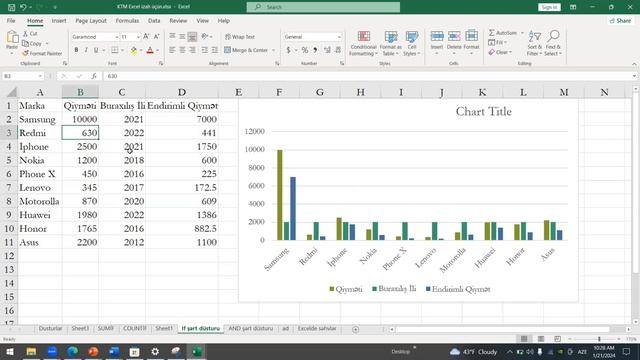Switch to the Data tab
The width and height of the screenshot is (640, 360).
154,20
